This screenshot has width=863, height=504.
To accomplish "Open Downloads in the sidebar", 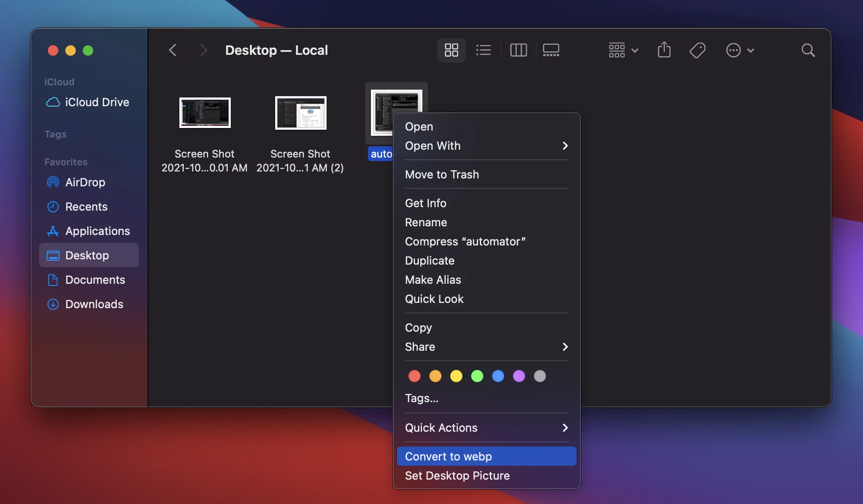I will click(x=94, y=304).
